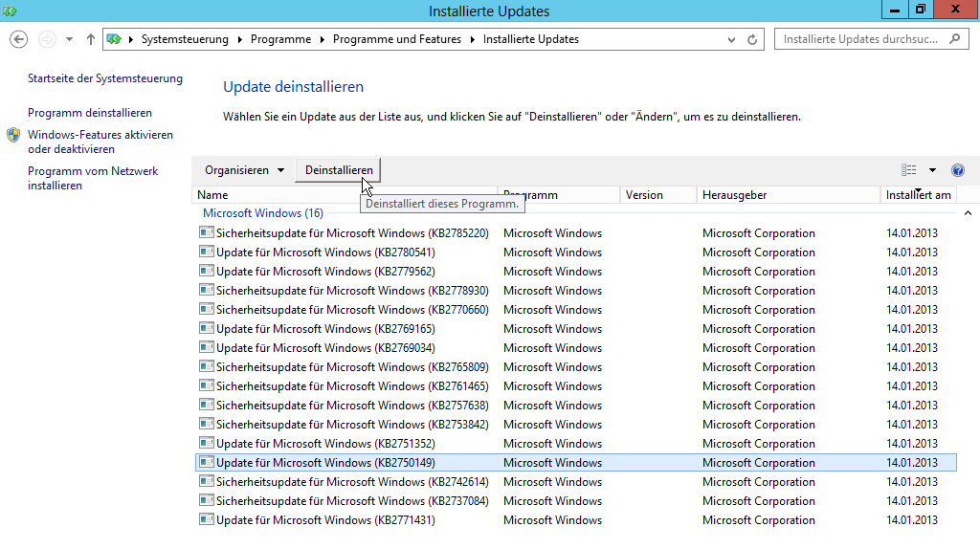Click the Up one level arrow

point(91,39)
